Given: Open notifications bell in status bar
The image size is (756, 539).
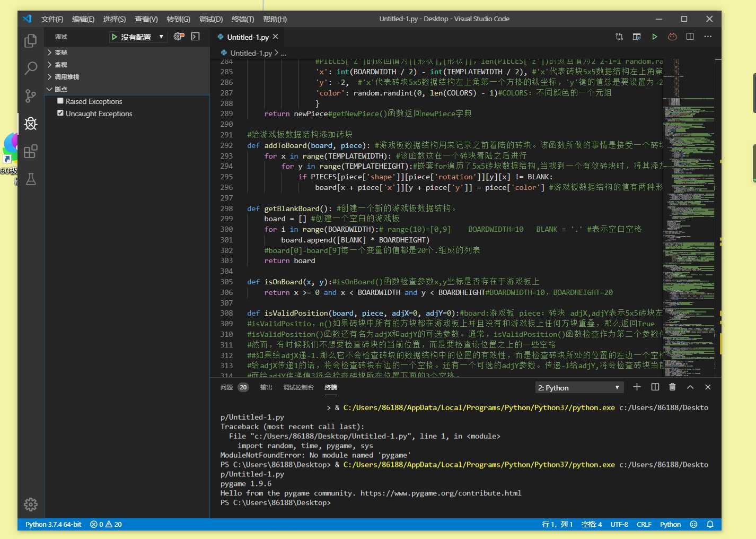Looking at the screenshot, I should pyautogui.click(x=710, y=524).
